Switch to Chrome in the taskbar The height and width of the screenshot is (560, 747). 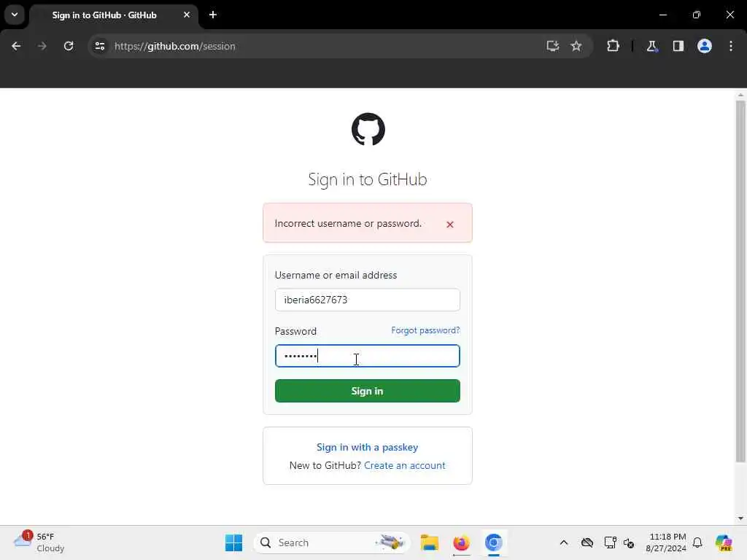pyautogui.click(x=494, y=542)
